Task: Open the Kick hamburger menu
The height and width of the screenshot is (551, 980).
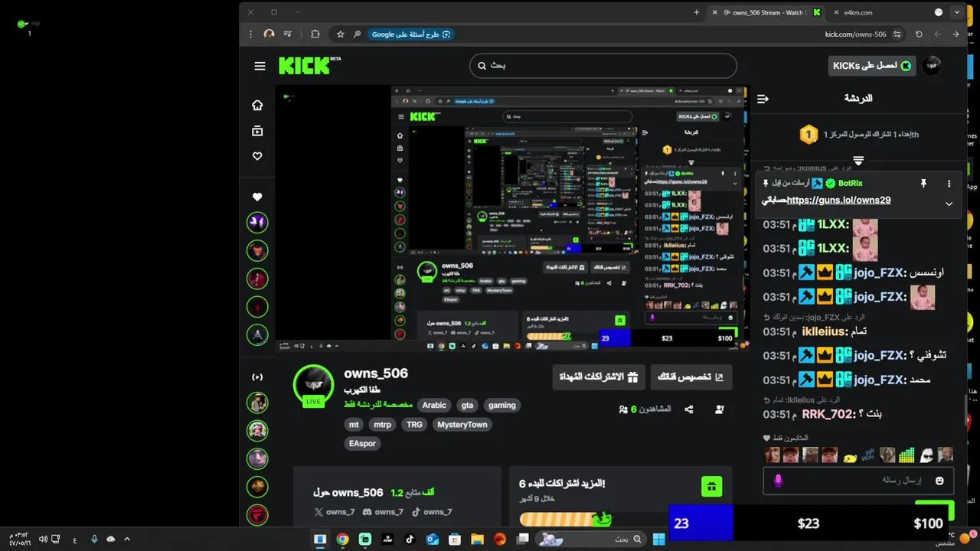Action: point(260,66)
